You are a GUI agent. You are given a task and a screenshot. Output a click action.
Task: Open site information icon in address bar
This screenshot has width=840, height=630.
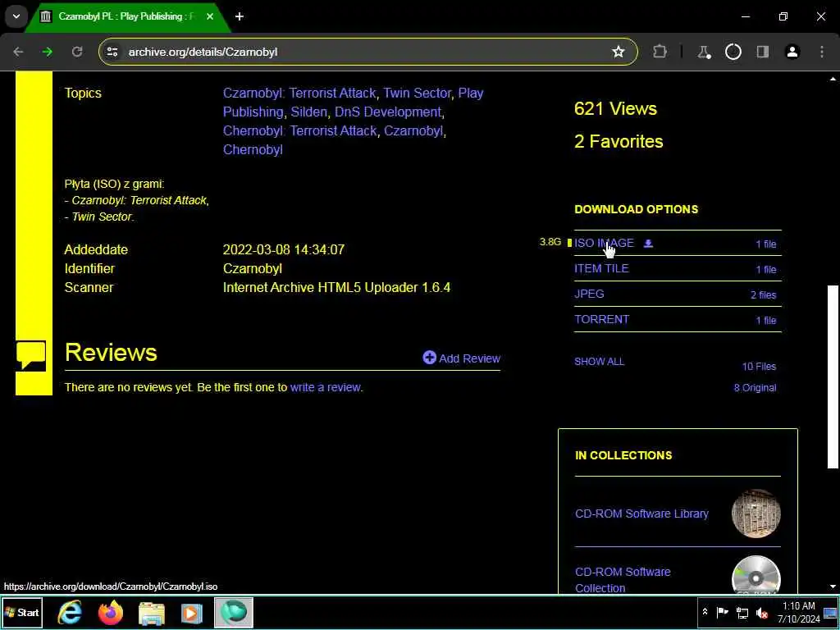pyautogui.click(x=112, y=52)
